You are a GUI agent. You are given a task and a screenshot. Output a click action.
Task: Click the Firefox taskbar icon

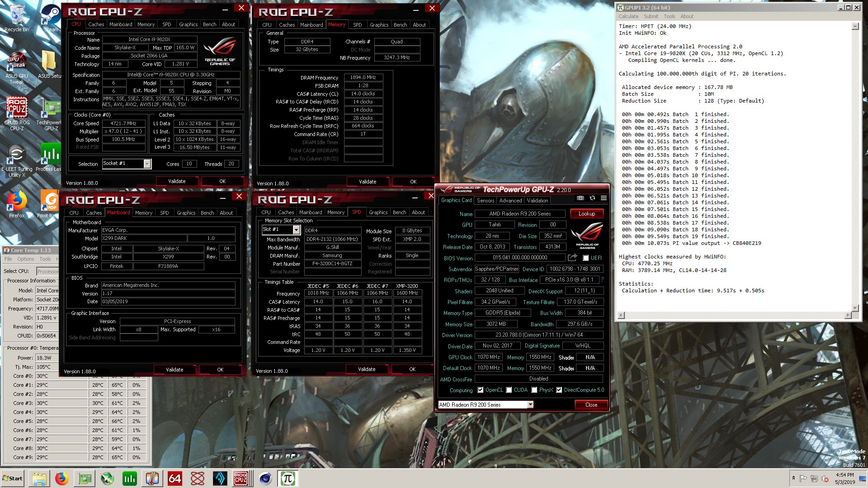pos(62,479)
